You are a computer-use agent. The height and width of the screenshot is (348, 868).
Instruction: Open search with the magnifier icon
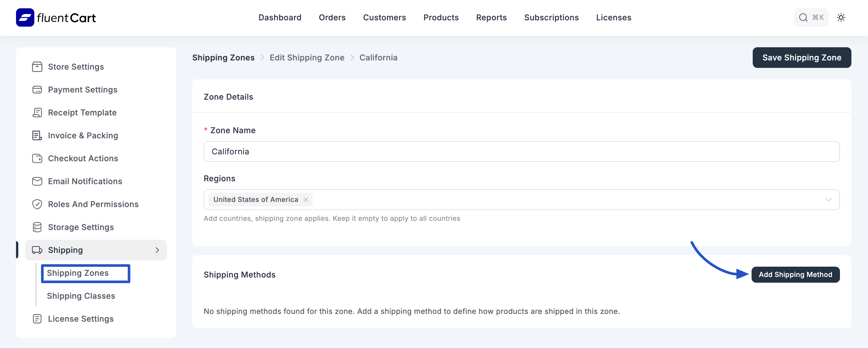[804, 17]
